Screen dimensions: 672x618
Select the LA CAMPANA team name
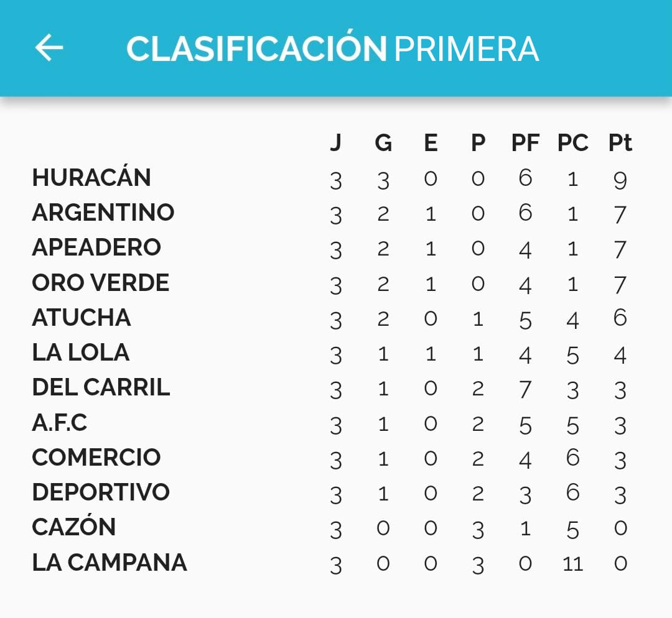coord(108,561)
